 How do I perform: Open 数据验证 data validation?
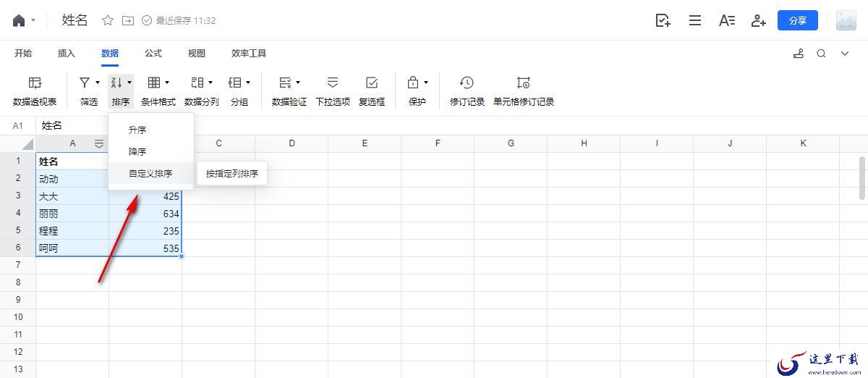(289, 91)
